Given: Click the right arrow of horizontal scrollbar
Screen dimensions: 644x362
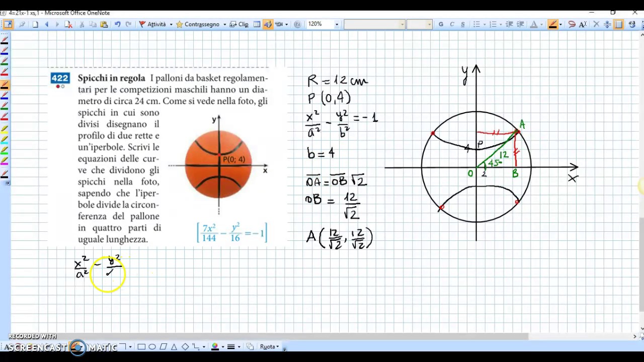Looking at the screenshot, I should coord(635,336).
